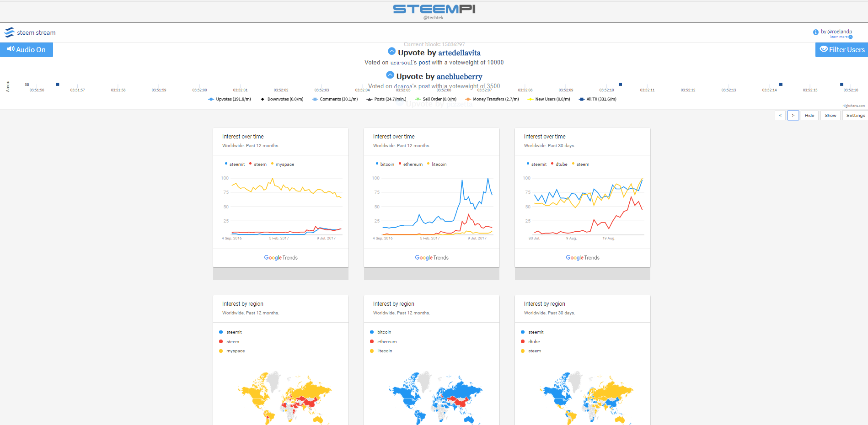Click Current block: 15036297 text
Viewport: 868px width, 425px height.
pyautogui.click(x=434, y=44)
